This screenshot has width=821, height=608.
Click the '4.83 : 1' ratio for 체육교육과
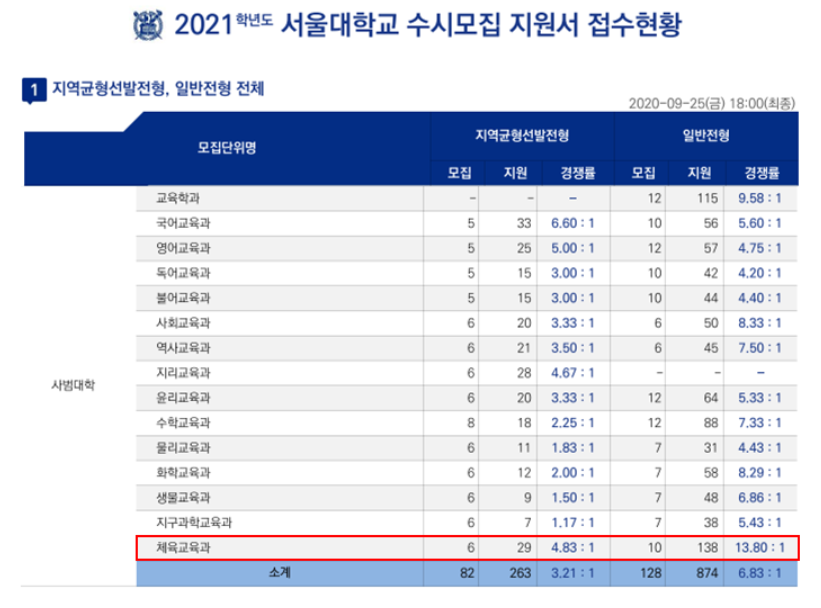click(572, 548)
